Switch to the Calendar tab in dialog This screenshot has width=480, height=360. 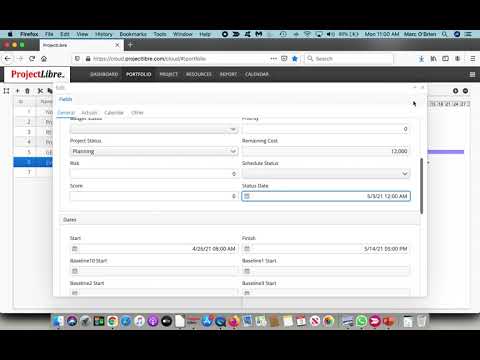114,113
